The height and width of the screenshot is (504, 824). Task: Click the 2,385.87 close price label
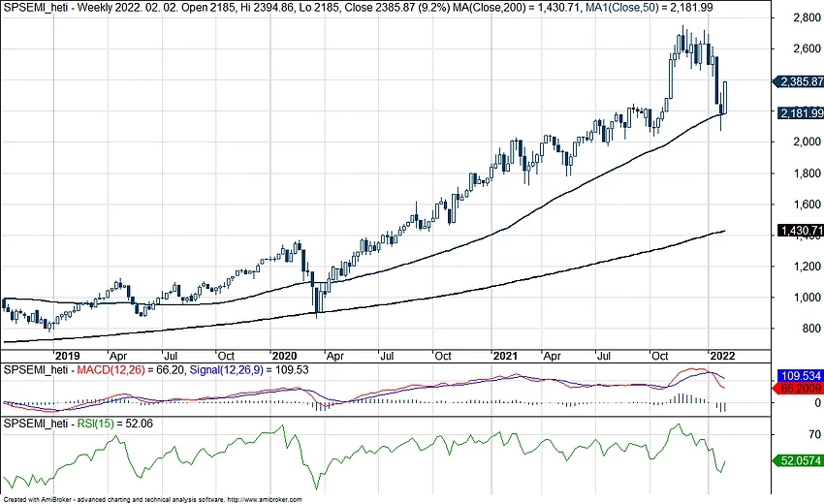(799, 81)
